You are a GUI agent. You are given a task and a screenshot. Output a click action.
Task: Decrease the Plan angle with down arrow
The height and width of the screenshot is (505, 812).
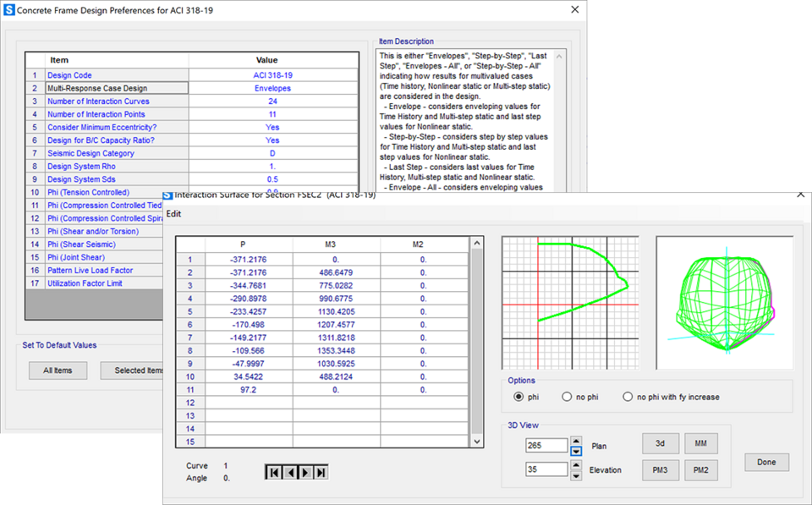coord(576,451)
